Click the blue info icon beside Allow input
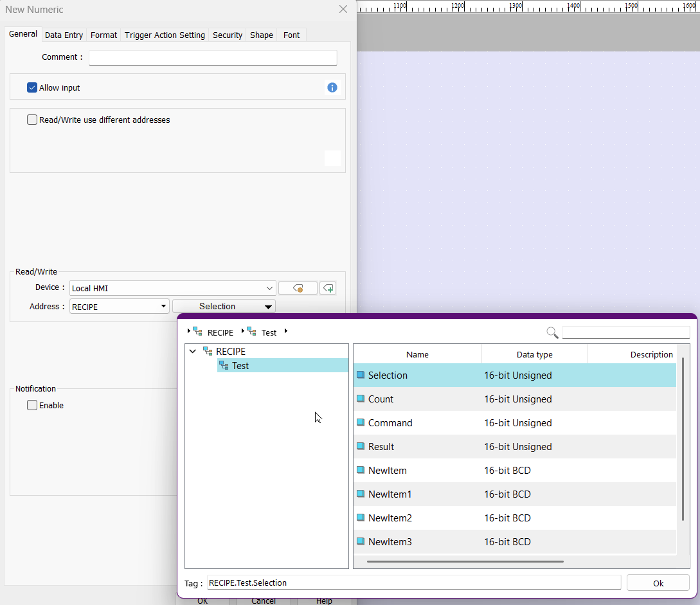The width and height of the screenshot is (700, 605). click(x=332, y=87)
